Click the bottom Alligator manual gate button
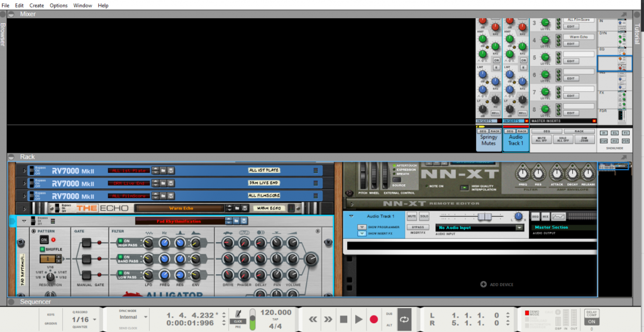This screenshot has height=332, width=644. (x=86, y=275)
